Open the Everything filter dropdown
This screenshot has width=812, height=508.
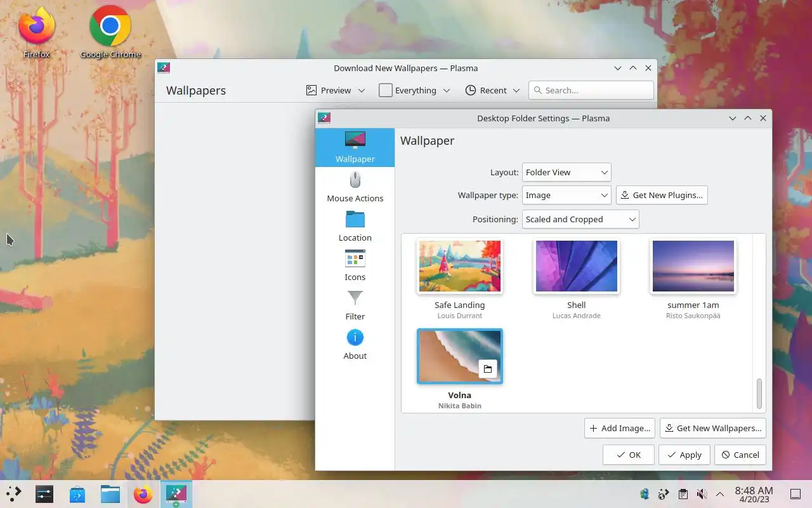[415, 90]
